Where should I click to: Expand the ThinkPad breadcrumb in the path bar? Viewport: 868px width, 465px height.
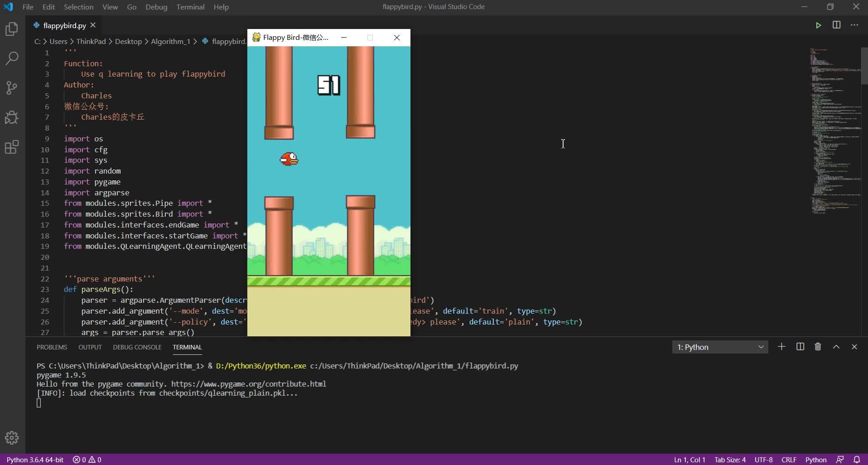pyautogui.click(x=91, y=41)
